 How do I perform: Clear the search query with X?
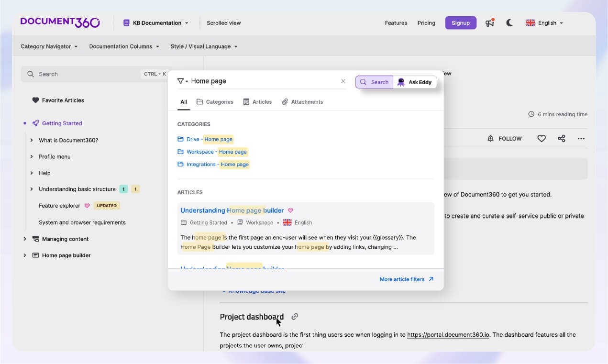(x=343, y=81)
